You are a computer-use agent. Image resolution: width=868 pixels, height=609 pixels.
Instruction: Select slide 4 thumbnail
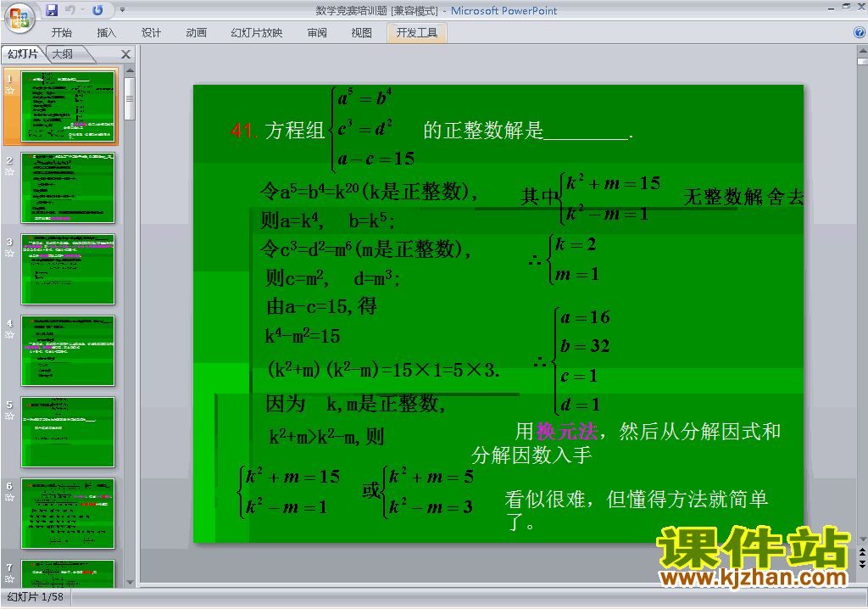[x=68, y=351]
